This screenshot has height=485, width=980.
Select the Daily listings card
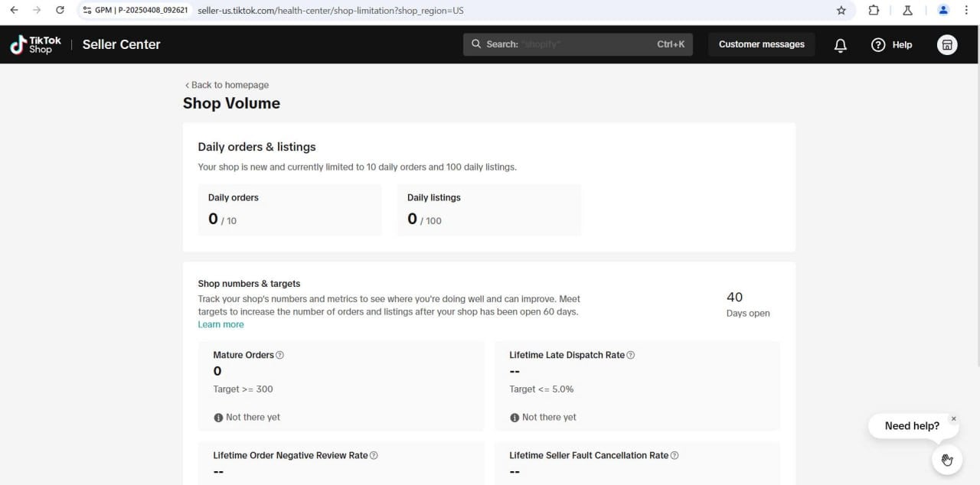click(x=488, y=210)
